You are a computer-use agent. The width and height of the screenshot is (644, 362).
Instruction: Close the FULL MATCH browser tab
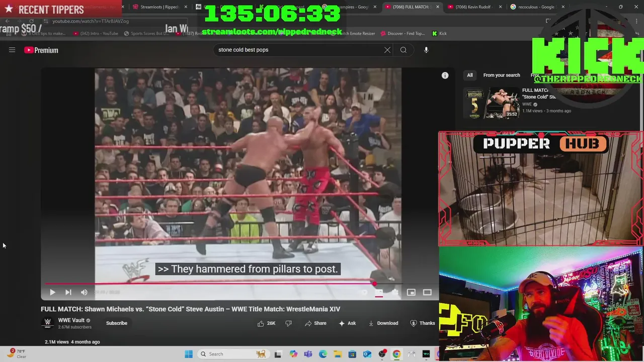[x=438, y=7]
